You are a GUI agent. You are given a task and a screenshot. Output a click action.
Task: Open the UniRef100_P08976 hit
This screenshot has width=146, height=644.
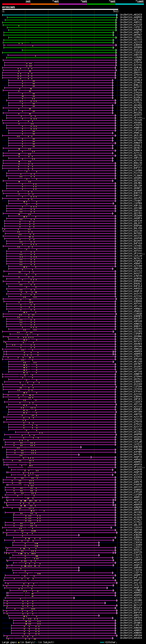tap(131, 485)
